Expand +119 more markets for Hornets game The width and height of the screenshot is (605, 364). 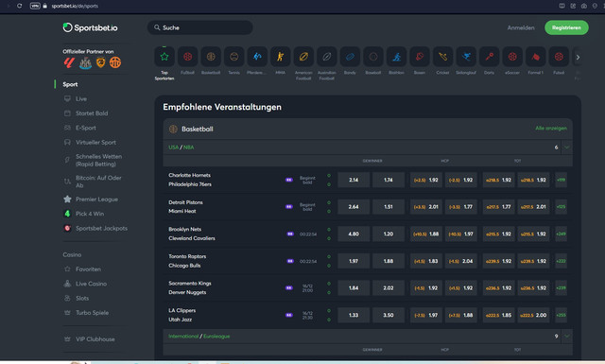561,180
